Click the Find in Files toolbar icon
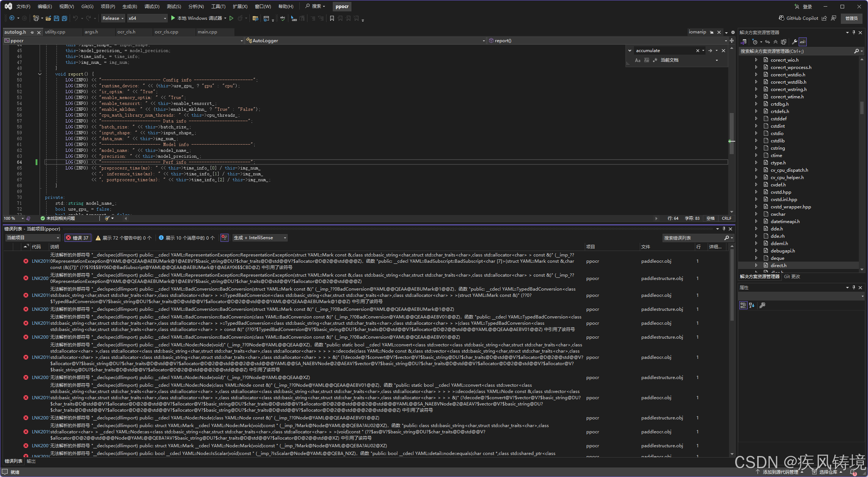 point(255,18)
